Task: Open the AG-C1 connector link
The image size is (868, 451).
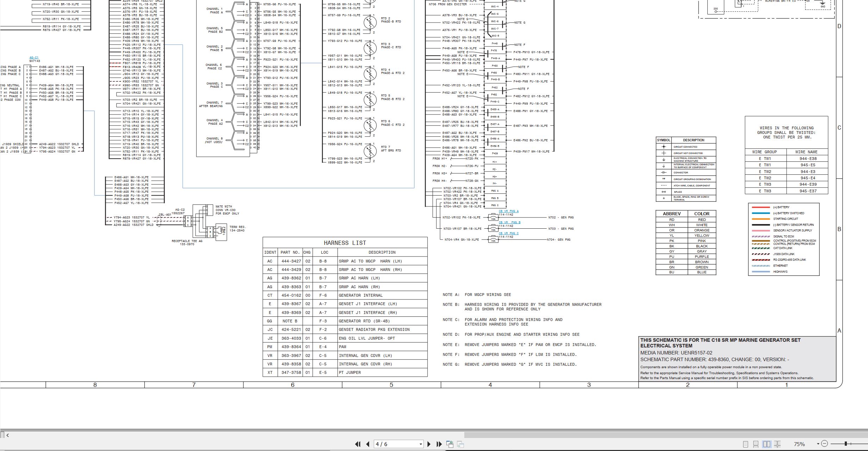Action: [x=34, y=57]
